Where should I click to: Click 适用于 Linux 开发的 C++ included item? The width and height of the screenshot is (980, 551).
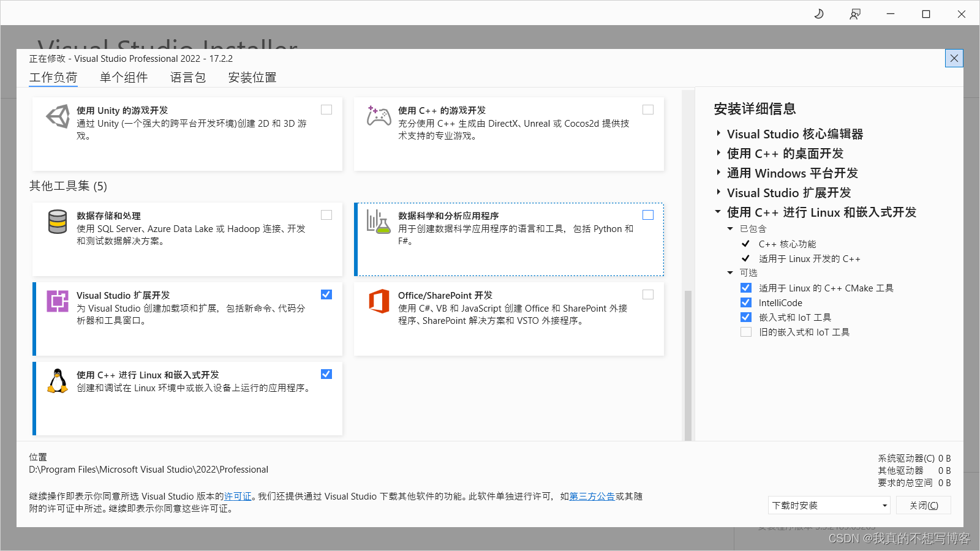(810, 258)
